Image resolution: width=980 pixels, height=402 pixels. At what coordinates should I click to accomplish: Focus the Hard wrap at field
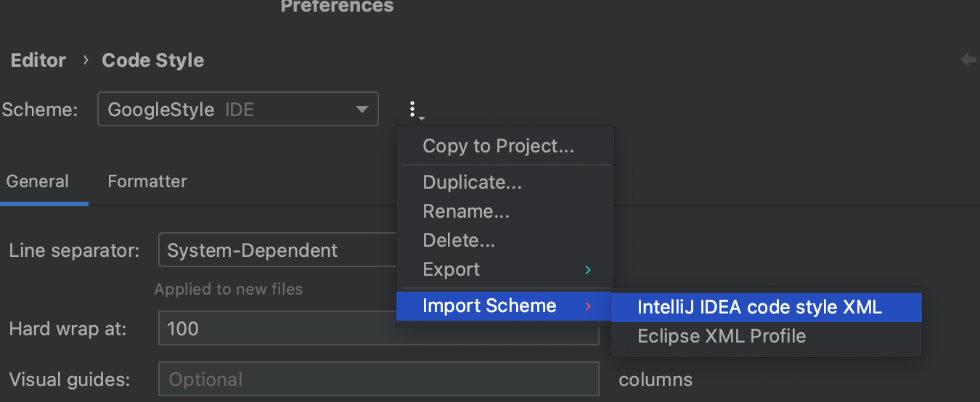point(276,329)
